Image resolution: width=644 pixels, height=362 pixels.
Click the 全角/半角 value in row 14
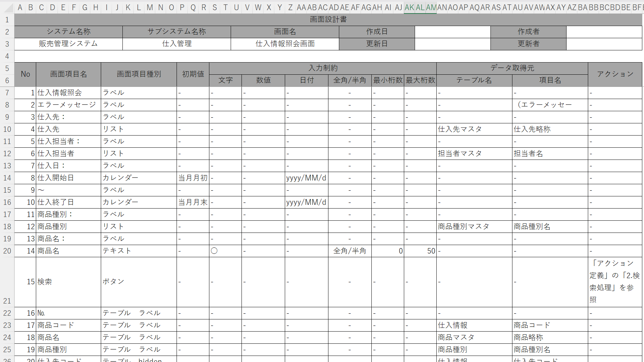click(350, 251)
